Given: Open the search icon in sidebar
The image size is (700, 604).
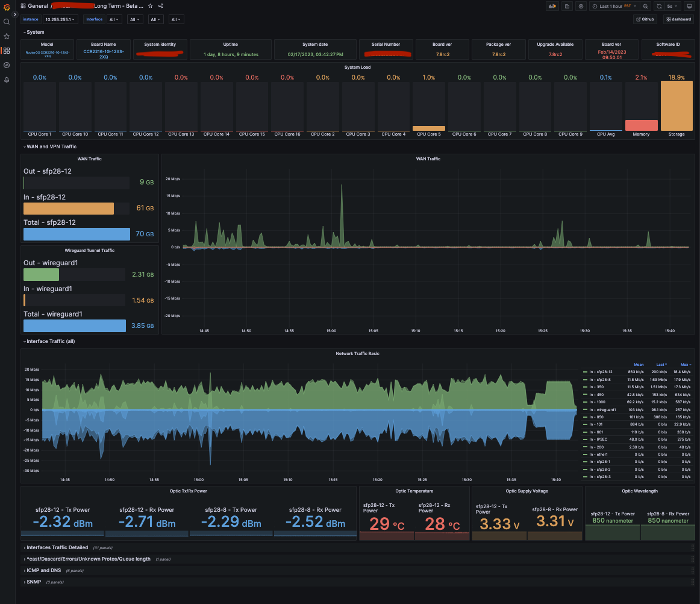Looking at the screenshot, I should (x=7, y=22).
